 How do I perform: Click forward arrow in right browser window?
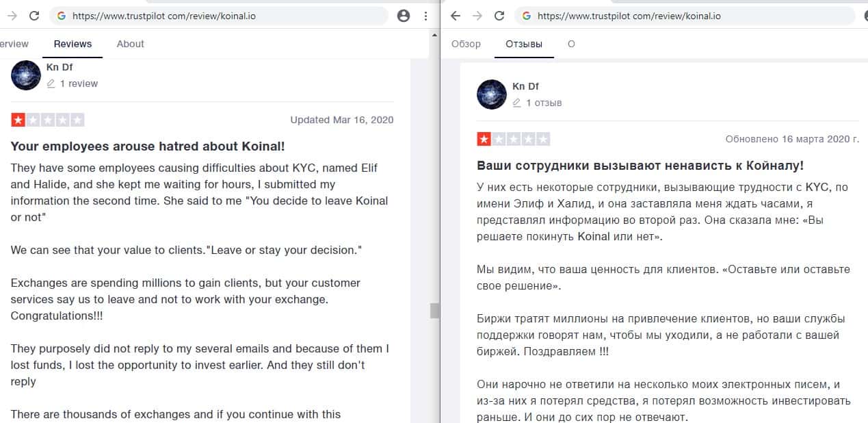click(x=477, y=16)
